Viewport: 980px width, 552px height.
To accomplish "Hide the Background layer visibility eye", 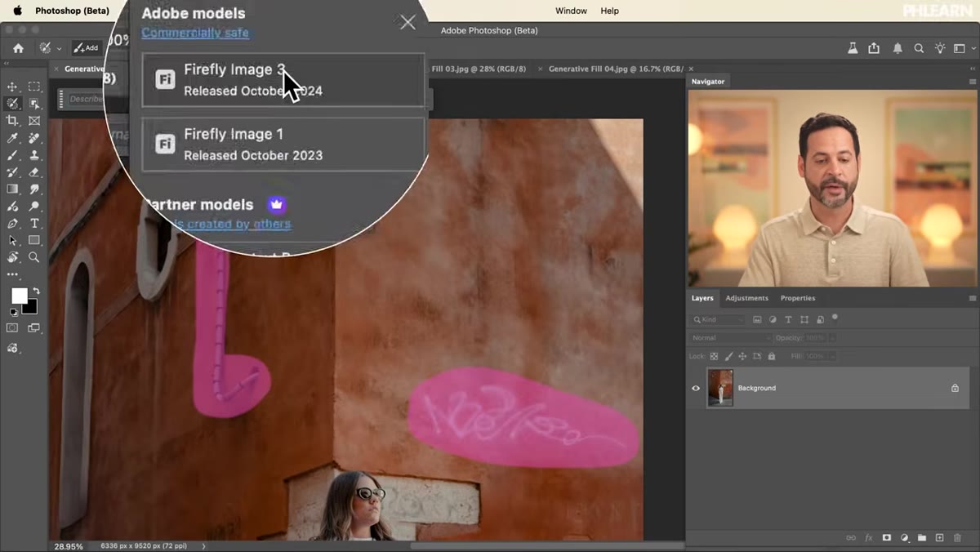I will [x=696, y=388].
